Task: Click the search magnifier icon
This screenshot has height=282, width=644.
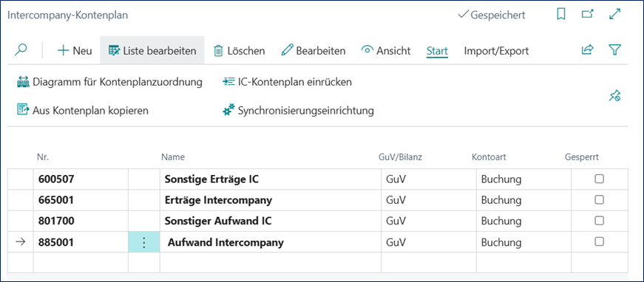Action: pyautogui.click(x=21, y=50)
